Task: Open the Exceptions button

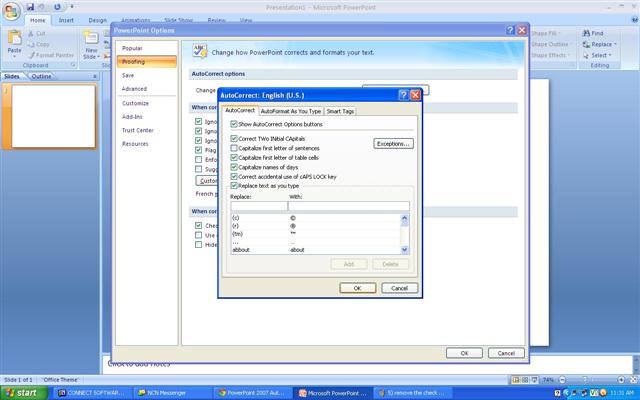Action: (x=393, y=144)
